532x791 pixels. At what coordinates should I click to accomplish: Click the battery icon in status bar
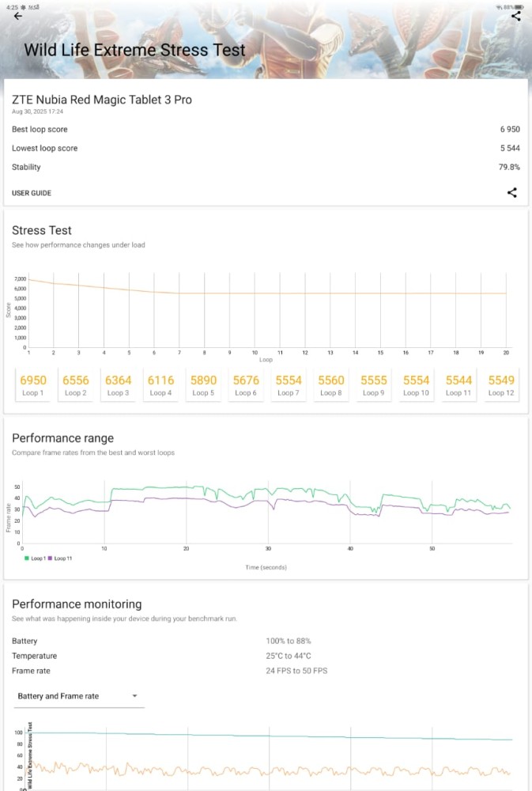519,7
